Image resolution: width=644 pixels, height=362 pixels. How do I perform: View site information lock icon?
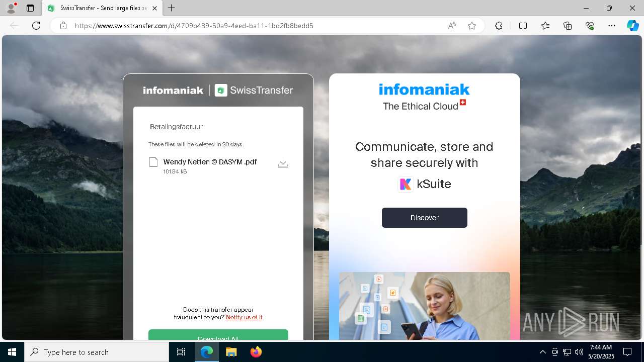pos(63,26)
